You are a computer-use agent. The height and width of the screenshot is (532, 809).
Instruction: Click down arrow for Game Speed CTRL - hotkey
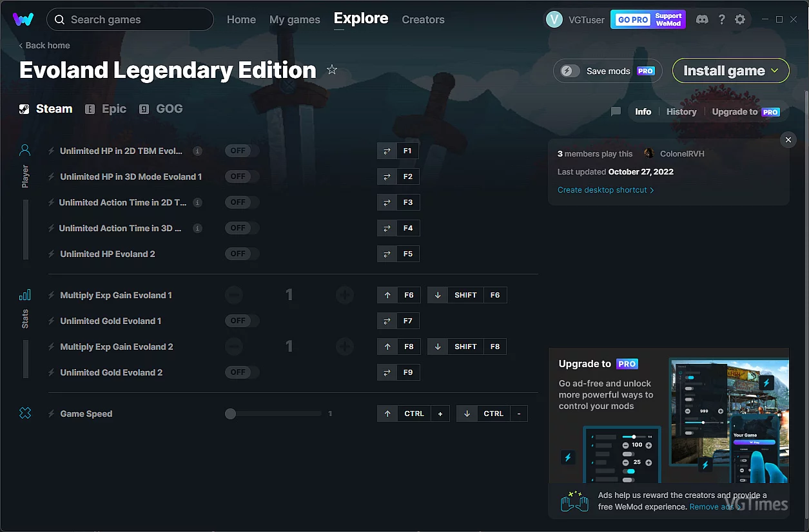tap(466, 413)
